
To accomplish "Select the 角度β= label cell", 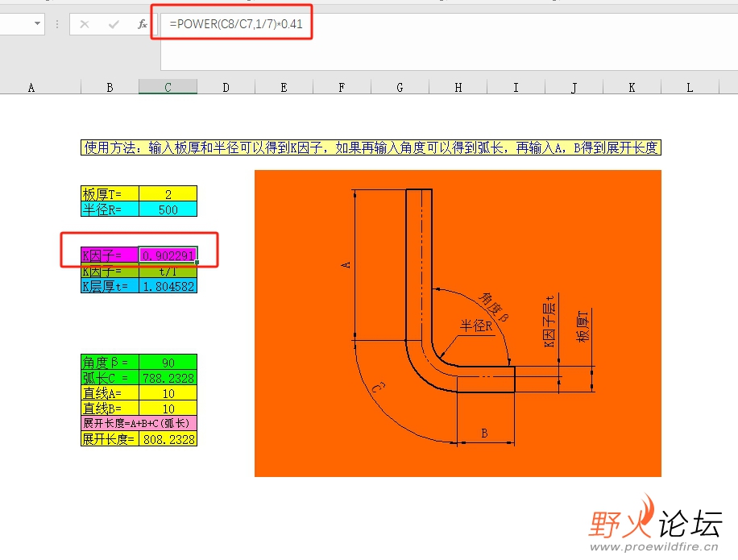I will (x=110, y=362).
